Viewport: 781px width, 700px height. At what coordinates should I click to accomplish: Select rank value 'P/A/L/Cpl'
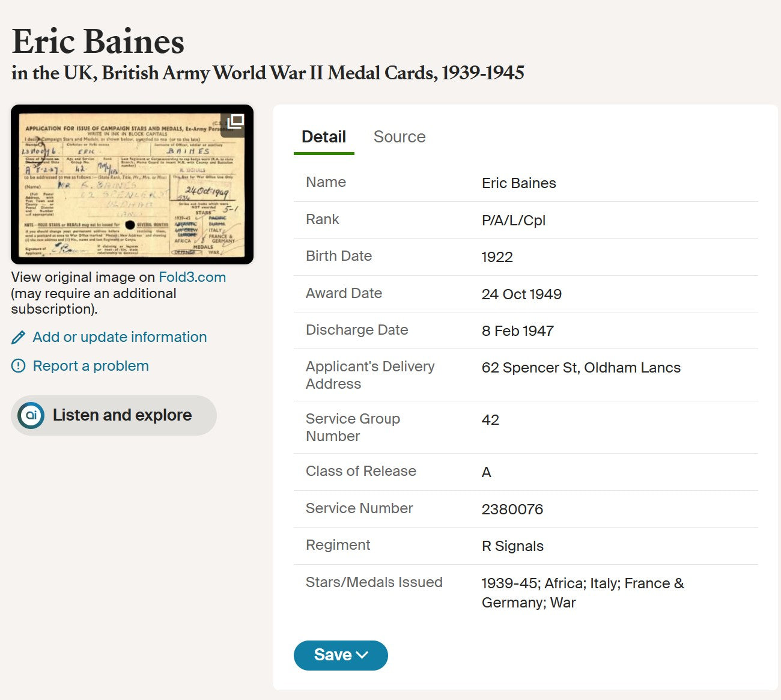(514, 221)
